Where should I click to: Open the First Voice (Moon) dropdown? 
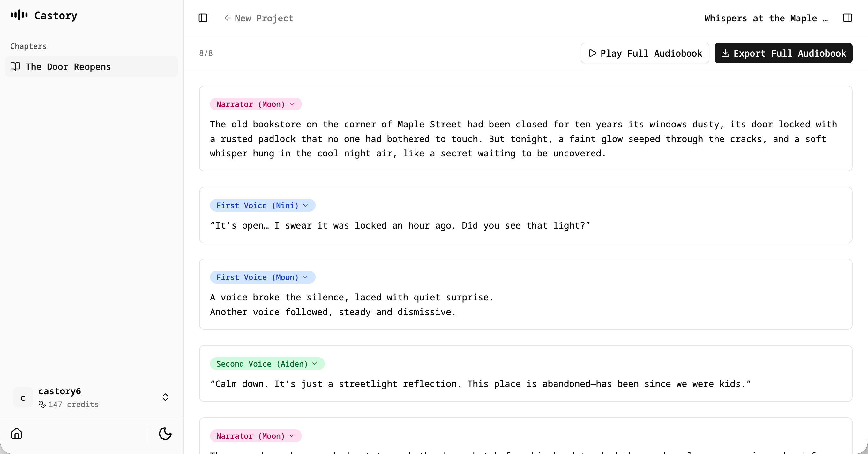pyautogui.click(x=262, y=277)
